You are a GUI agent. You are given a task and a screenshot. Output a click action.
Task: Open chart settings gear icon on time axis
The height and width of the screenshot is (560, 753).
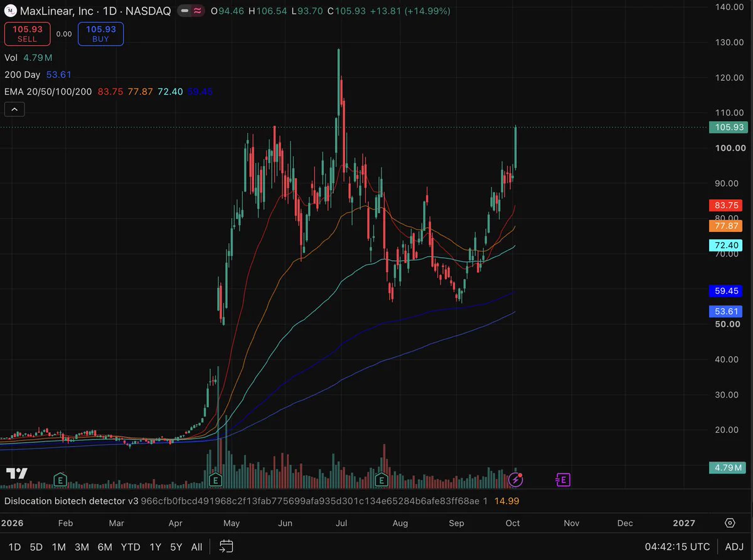(730, 523)
